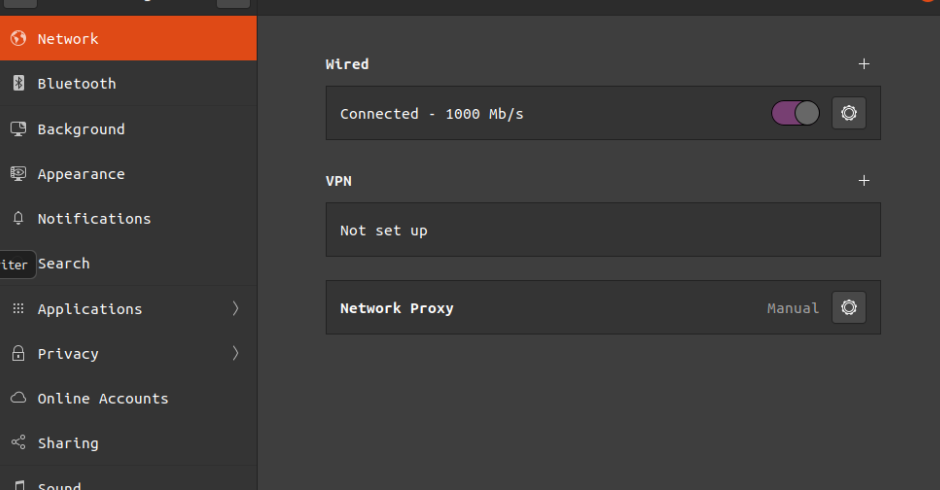Click the Sharing icon in sidebar
Viewport: 940px width, 490px height.
pos(18,443)
